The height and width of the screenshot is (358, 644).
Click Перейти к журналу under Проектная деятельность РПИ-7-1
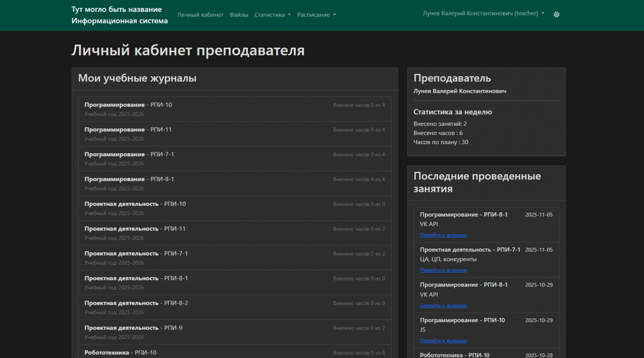tap(443, 270)
